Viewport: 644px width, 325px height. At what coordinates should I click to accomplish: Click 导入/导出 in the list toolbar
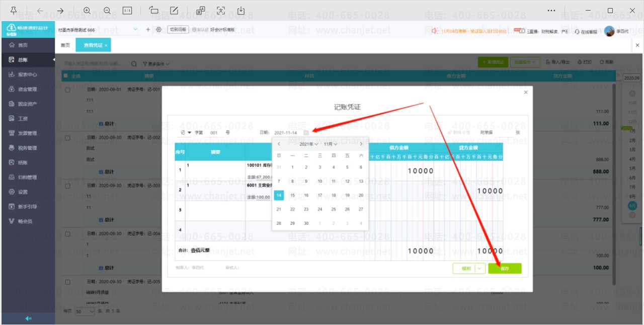pos(557,62)
